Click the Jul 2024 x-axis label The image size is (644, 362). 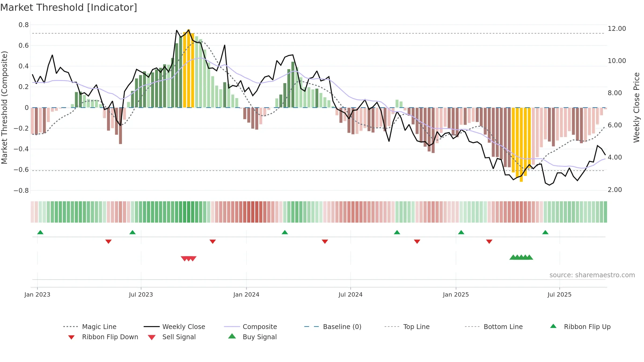pos(350,294)
